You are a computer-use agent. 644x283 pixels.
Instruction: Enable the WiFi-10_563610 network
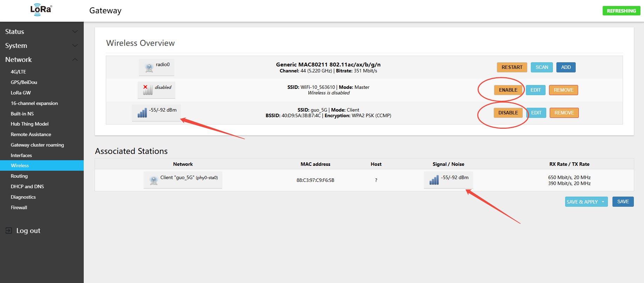508,90
